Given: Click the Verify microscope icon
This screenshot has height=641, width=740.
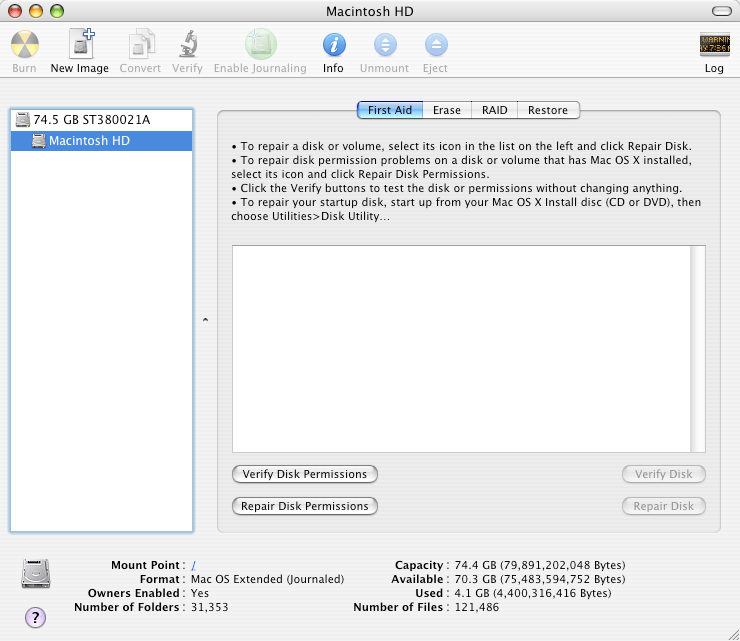Looking at the screenshot, I should [x=187, y=45].
